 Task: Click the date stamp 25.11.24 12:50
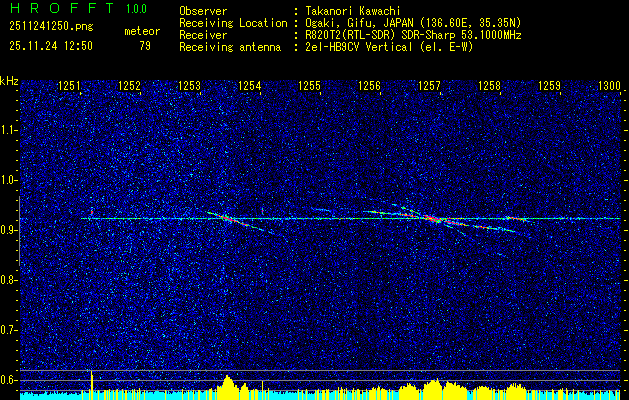[51, 46]
